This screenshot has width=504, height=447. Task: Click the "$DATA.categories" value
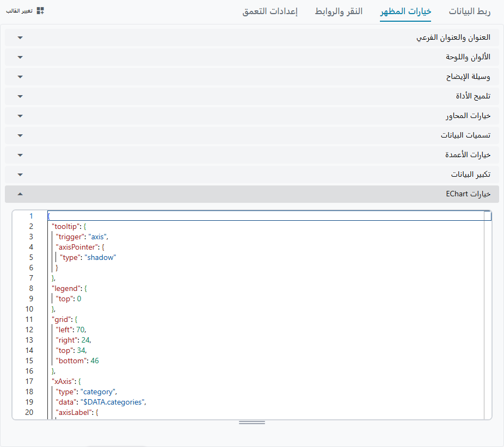click(112, 402)
